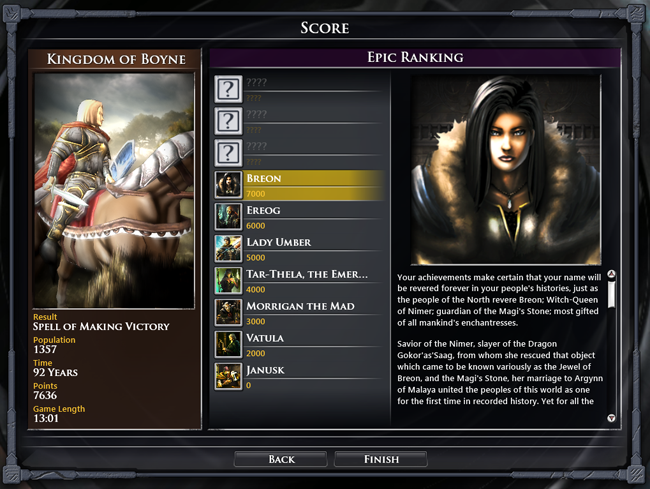Click the Kingdom of Boyne panel header
This screenshot has height=489, width=650.
[x=116, y=59]
